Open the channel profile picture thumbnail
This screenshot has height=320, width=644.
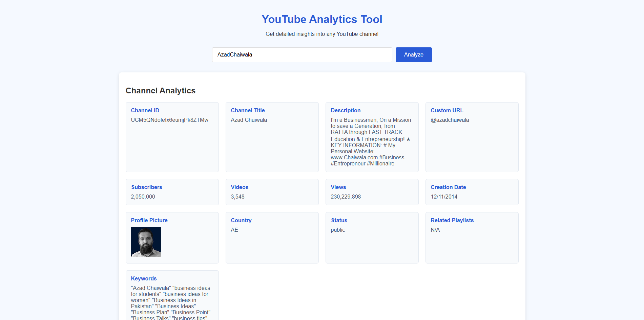click(x=146, y=242)
